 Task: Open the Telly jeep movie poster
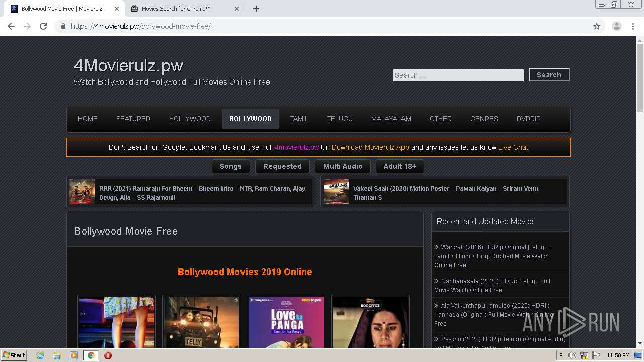[x=201, y=322]
